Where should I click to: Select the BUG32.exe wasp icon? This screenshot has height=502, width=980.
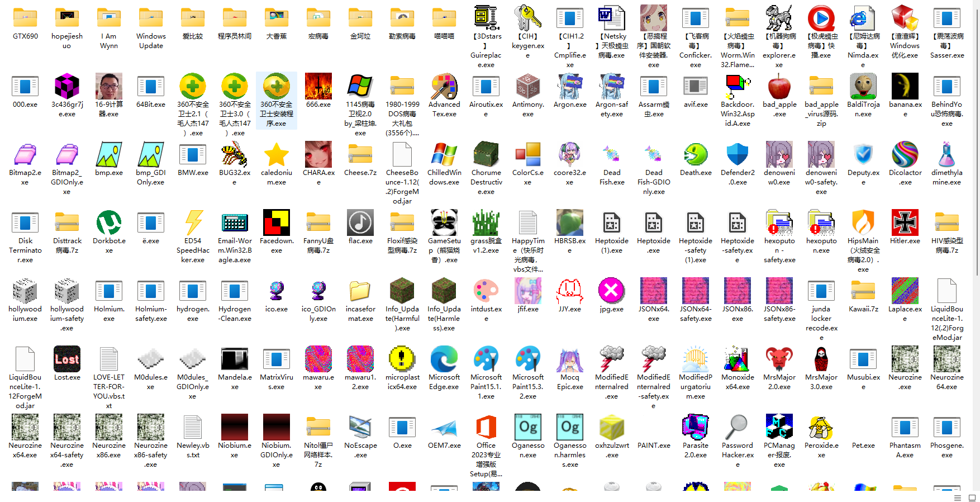[235, 154]
